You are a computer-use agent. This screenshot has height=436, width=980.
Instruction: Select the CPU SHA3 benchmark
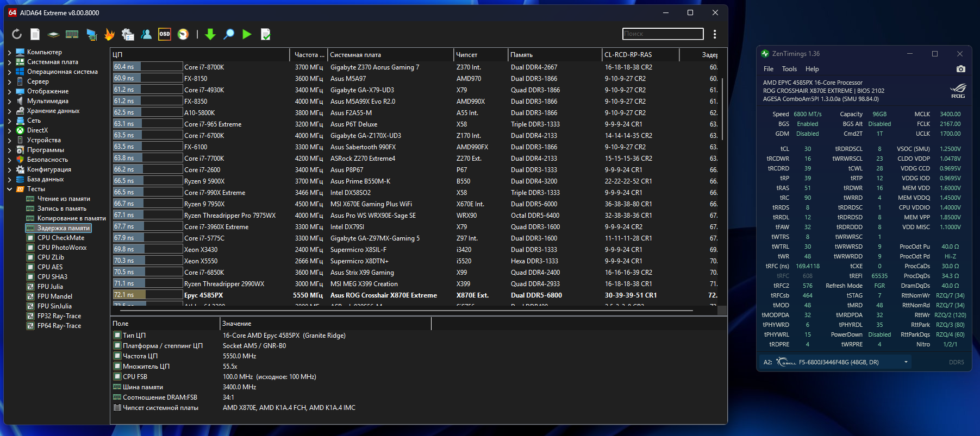click(52, 277)
